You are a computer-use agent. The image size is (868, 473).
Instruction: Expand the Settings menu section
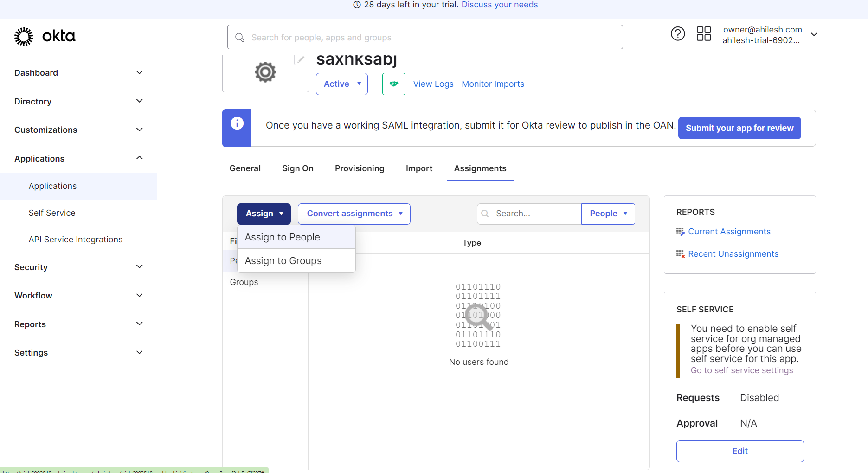click(x=78, y=353)
